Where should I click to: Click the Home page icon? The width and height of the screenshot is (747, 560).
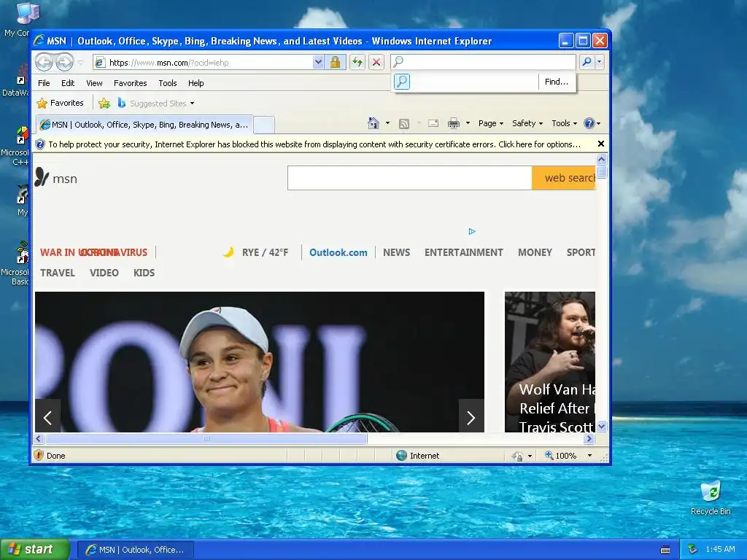(373, 123)
